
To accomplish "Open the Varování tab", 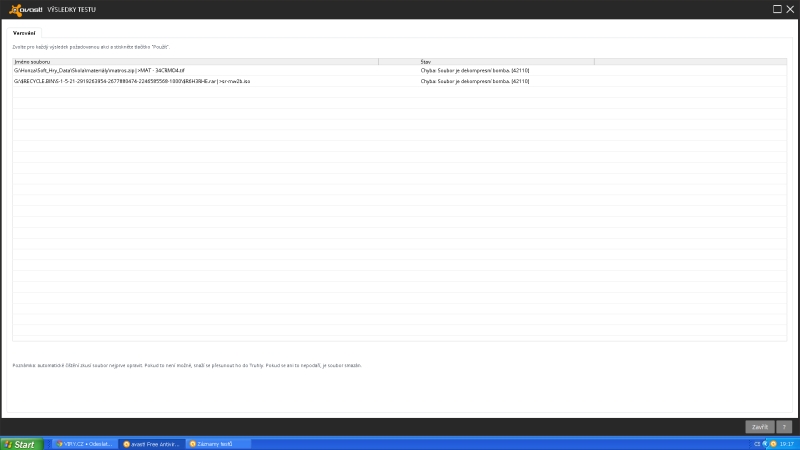I will pos(24,33).
